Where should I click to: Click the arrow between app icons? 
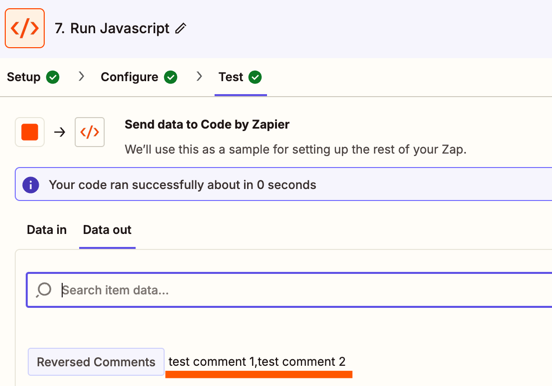pyautogui.click(x=60, y=132)
